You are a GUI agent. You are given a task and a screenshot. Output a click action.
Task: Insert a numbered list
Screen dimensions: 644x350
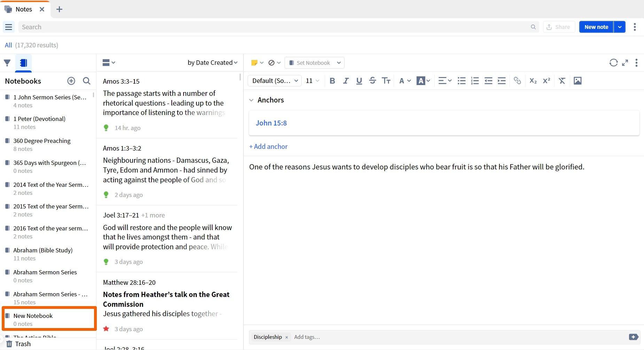tap(475, 81)
